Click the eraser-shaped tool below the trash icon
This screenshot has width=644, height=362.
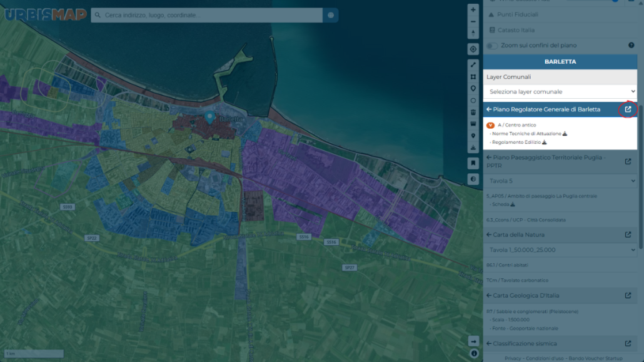click(473, 124)
